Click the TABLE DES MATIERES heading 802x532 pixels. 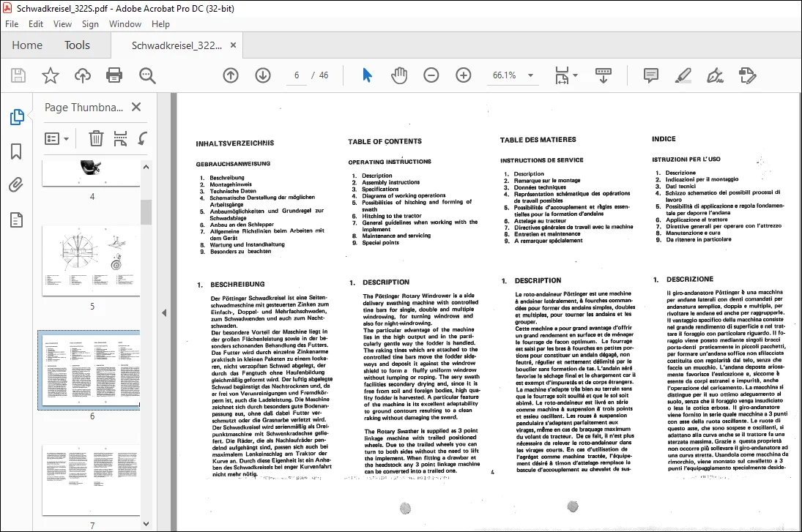(x=538, y=140)
